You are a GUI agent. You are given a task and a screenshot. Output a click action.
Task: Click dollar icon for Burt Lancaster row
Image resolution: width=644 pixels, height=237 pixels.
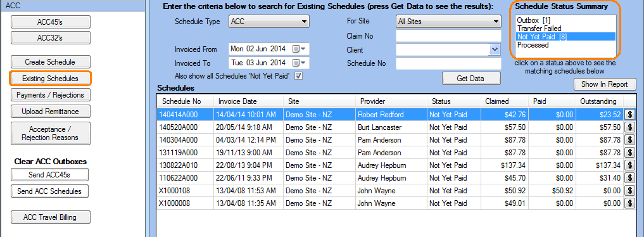(x=629, y=127)
